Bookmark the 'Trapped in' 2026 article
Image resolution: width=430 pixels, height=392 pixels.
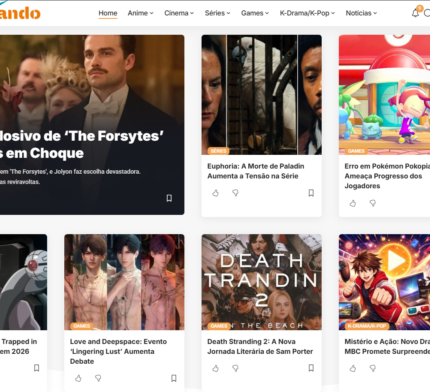pos(37,368)
